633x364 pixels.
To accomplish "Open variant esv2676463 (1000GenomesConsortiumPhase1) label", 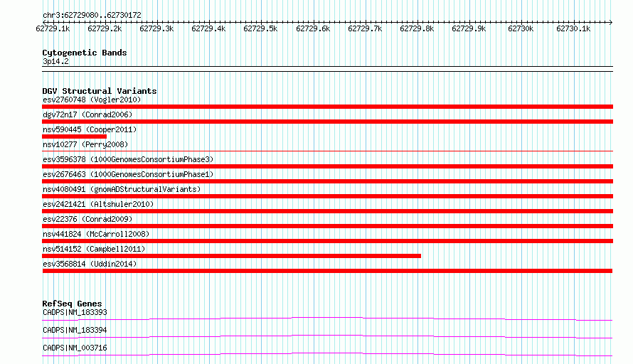I will [128, 174].
